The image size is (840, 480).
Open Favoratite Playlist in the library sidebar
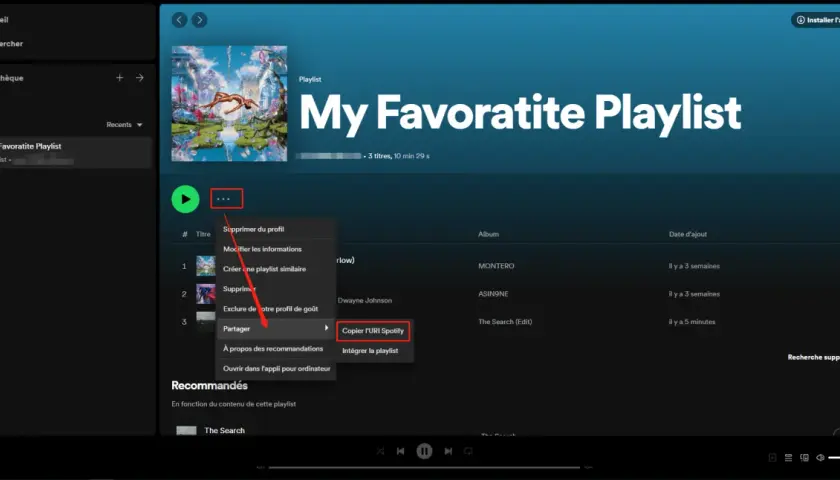(x=75, y=153)
